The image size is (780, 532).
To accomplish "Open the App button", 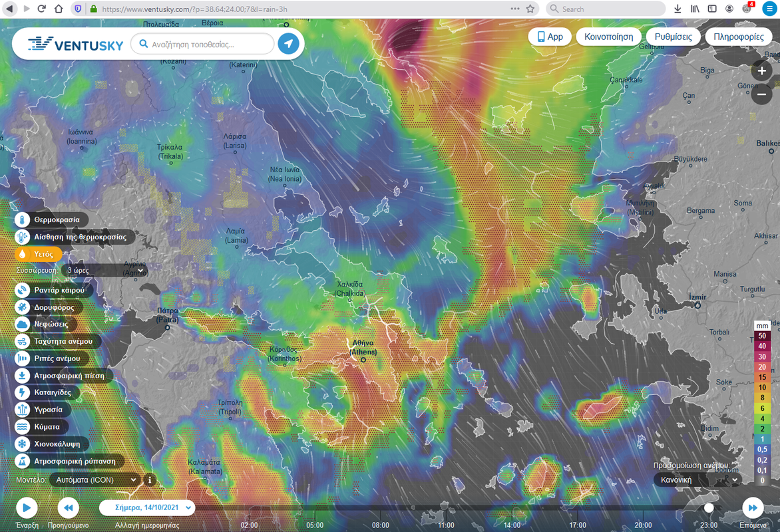I will coord(550,37).
